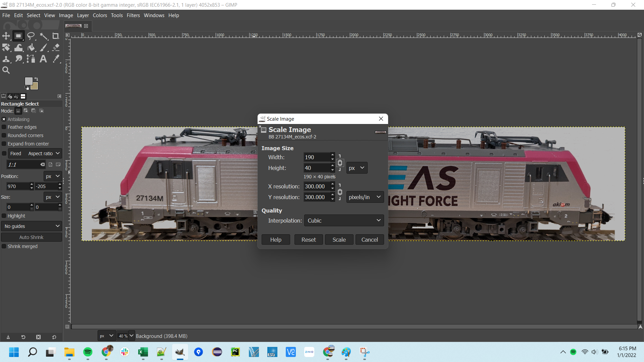The image size is (644, 362).
Task: Reset colors to default black and white
Action: tap(26, 88)
